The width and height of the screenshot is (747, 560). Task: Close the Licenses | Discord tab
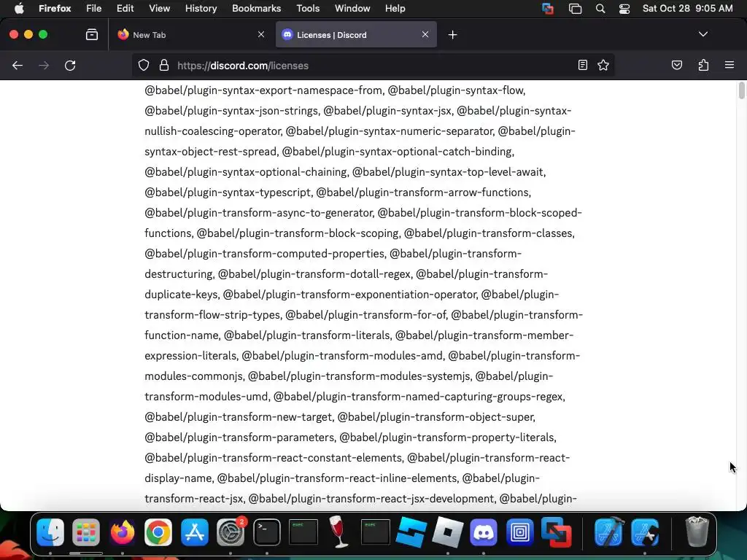pos(425,34)
